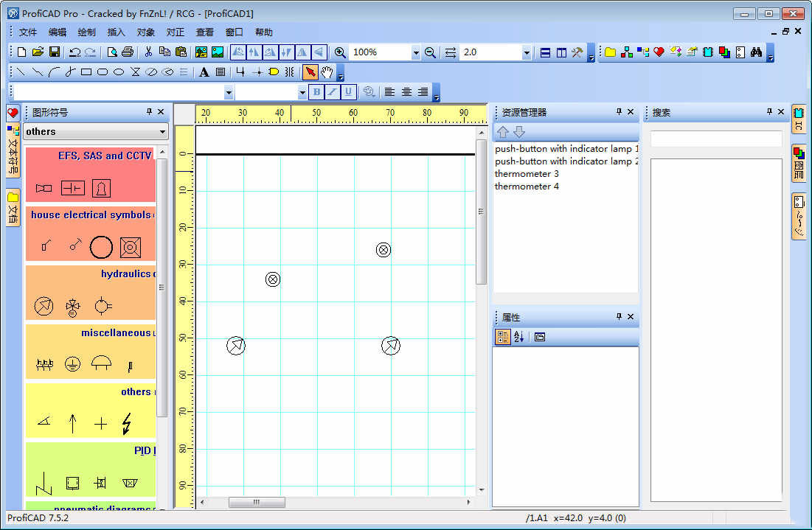Viewport: 812px width, 530px height.
Task: Select the rectangle drawing tool
Action: pos(86,72)
